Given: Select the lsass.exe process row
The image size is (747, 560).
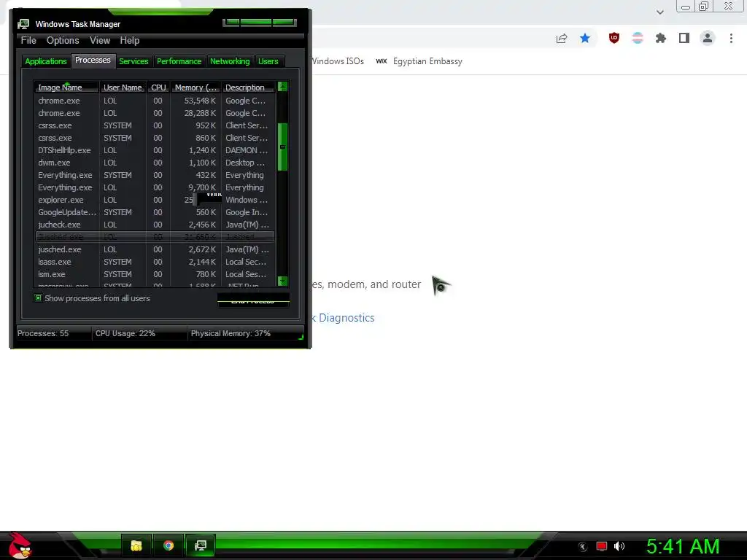Looking at the screenshot, I should pyautogui.click(x=155, y=262).
